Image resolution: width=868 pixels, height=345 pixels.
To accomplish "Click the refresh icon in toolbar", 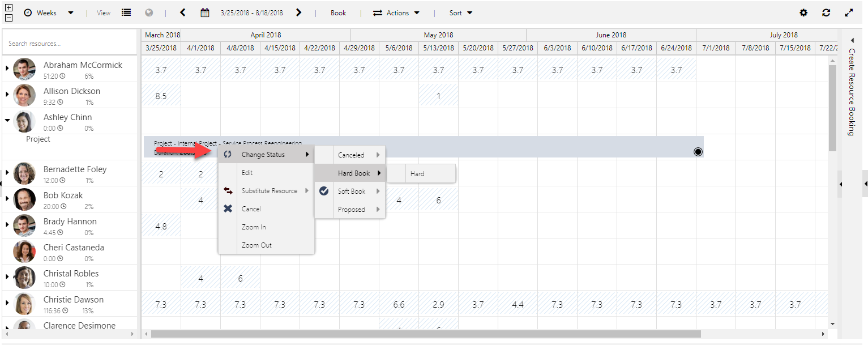I will pos(826,12).
